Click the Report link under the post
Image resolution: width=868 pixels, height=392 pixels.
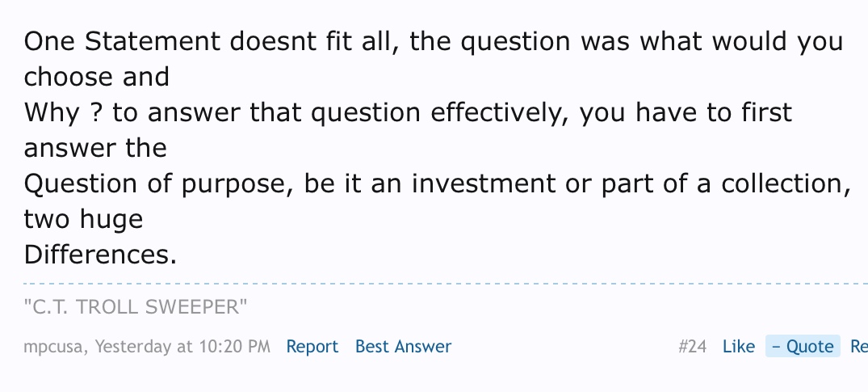312,347
